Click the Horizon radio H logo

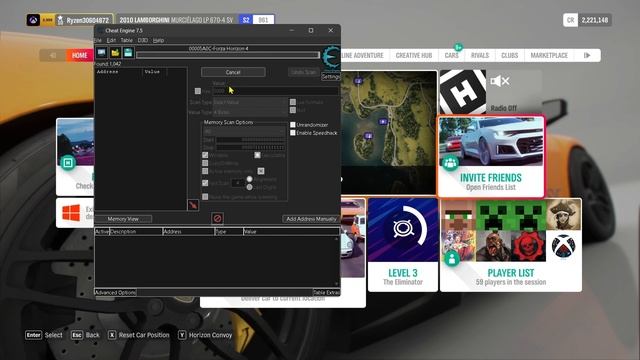tap(463, 91)
